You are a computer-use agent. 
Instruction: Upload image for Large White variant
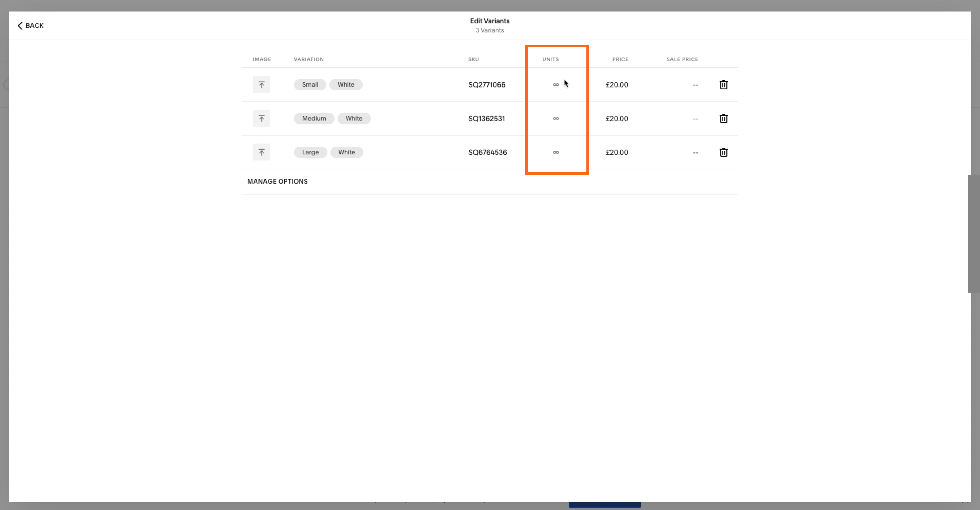pos(261,152)
